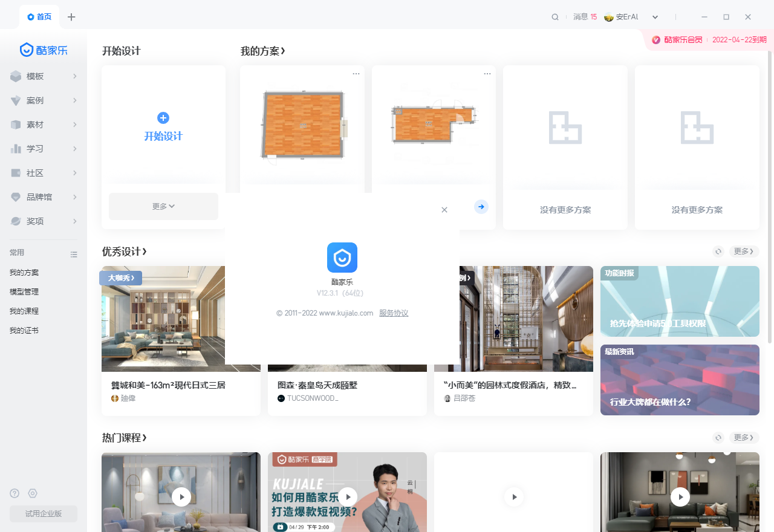This screenshot has height=532, width=774.
Task: Expand the 素材 chevron arrow
Action: click(x=74, y=125)
